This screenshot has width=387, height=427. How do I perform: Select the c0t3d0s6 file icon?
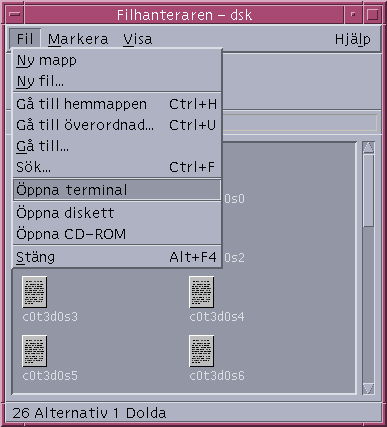pyautogui.click(x=201, y=351)
